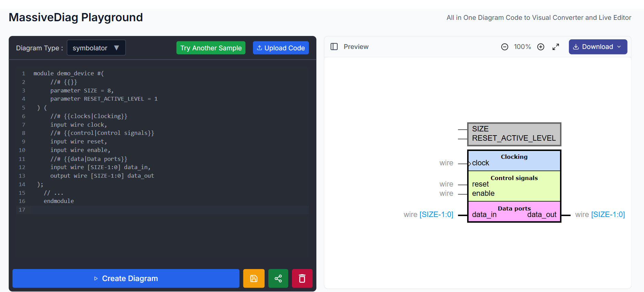Click RESET_ACTIVE_LEVEL in the diagram

coord(514,138)
